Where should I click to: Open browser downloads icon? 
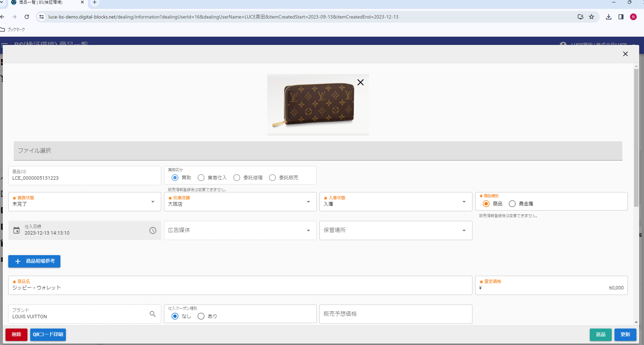point(609,17)
